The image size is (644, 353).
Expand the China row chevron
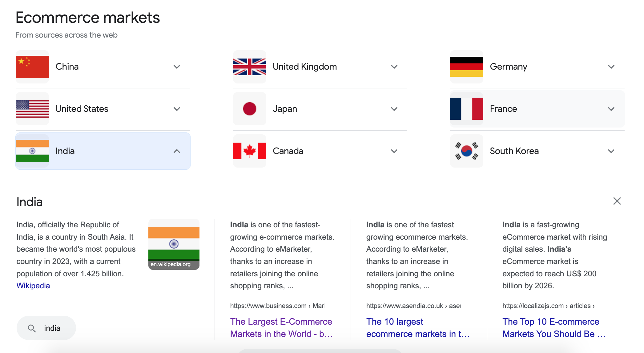pyautogui.click(x=177, y=67)
